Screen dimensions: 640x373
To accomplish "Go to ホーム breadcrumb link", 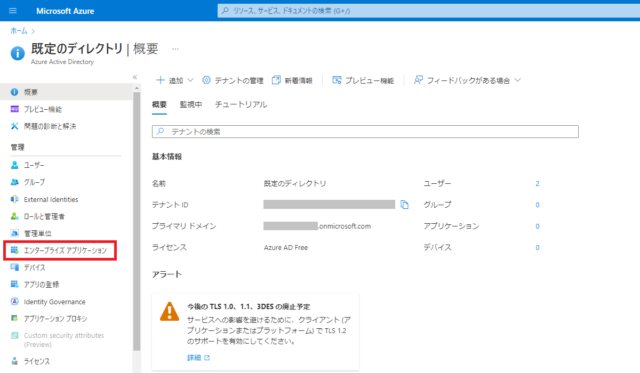I will point(19,31).
